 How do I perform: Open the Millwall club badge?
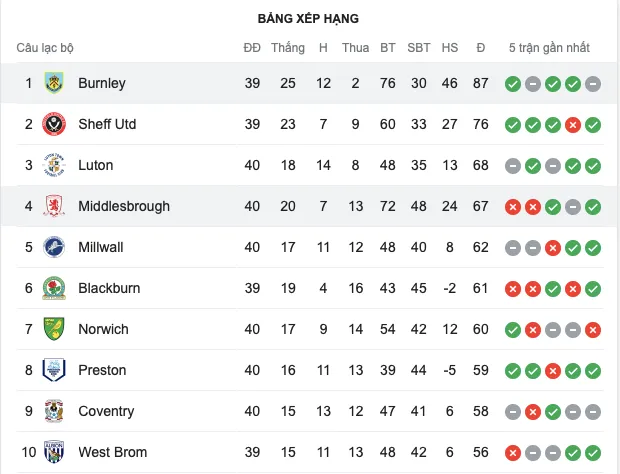point(53,247)
